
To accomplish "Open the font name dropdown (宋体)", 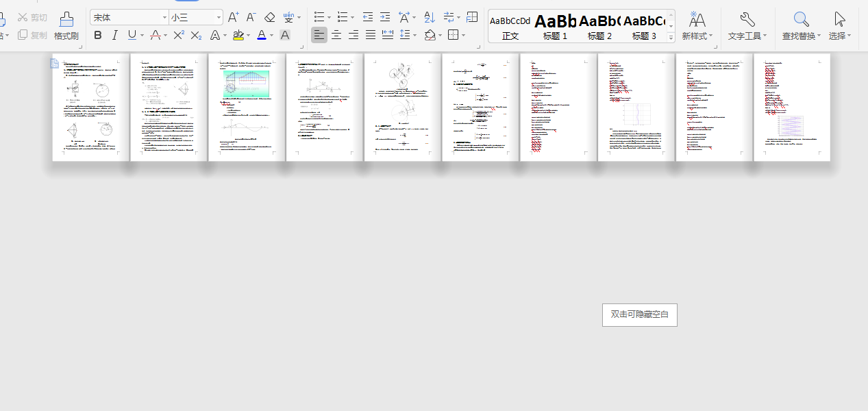I will pos(165,17).
